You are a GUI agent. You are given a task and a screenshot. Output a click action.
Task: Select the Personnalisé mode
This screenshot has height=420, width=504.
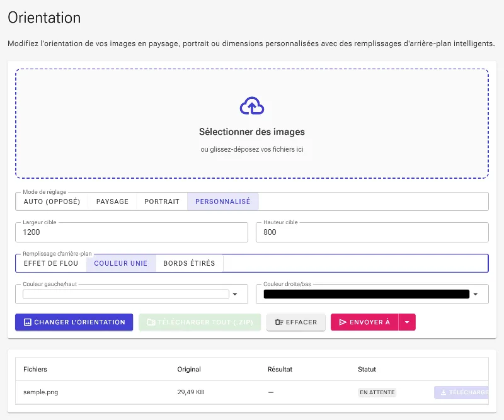coord(223,201)
